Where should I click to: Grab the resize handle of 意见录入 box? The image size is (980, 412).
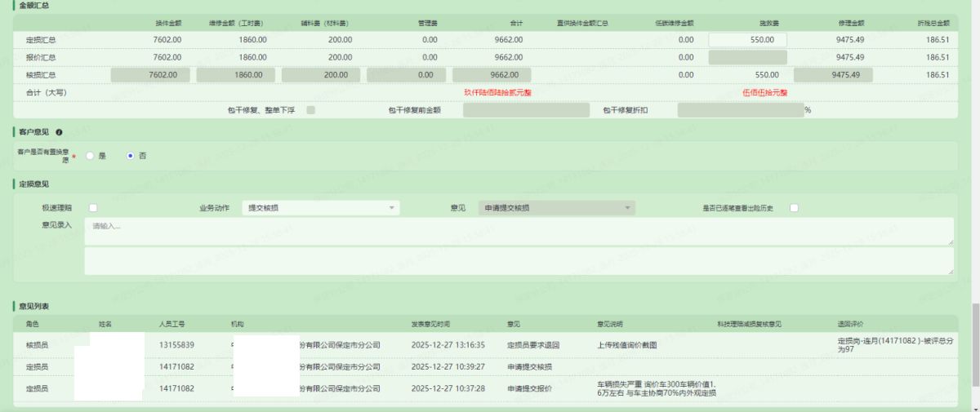pos(950,242)
